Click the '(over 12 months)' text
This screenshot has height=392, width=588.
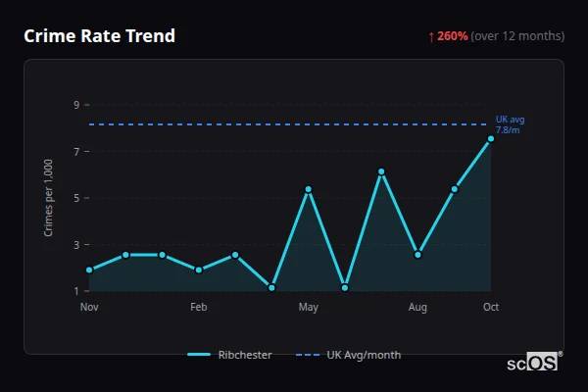[x=517, y=36]
